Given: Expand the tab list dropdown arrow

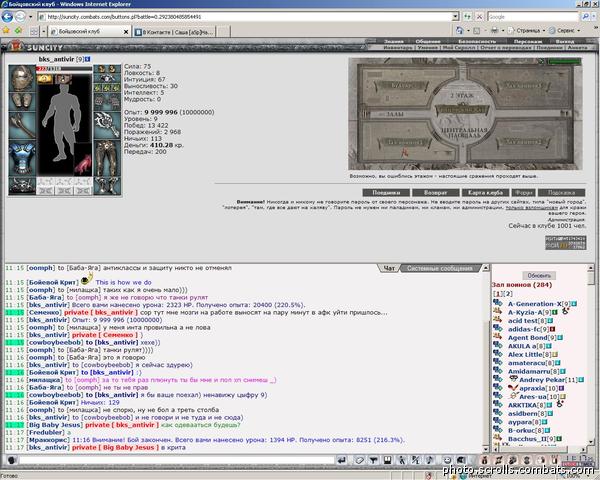Looking at the screenshot, I should pos(44,31).
